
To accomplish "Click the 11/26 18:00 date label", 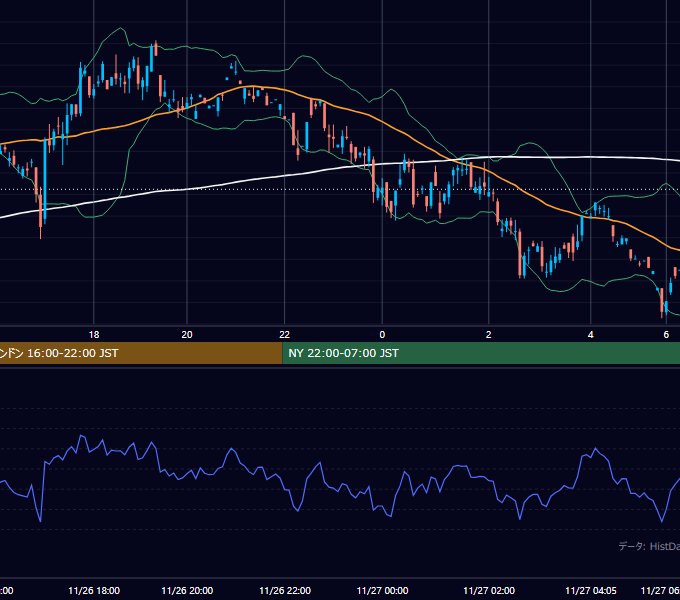I will click(94, 590).
